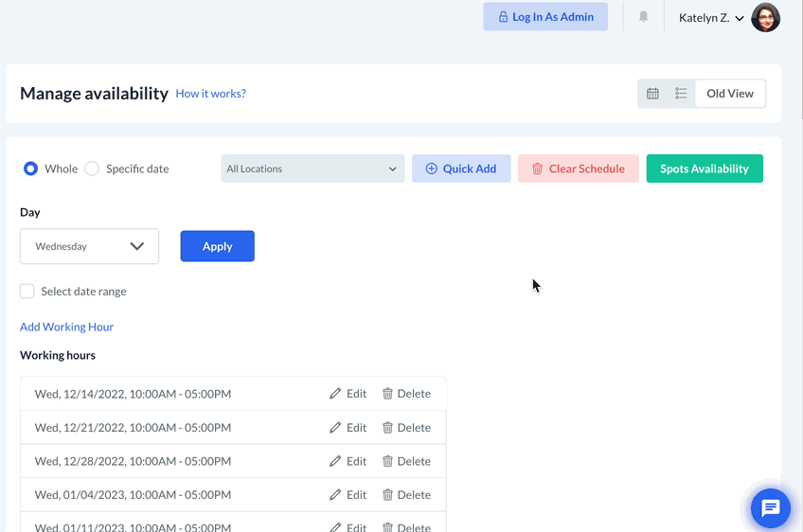Image resolution: width=803 pixels, height=532 pixels.
Task: Select the Specific date radio option
Action: coord(92,168)
